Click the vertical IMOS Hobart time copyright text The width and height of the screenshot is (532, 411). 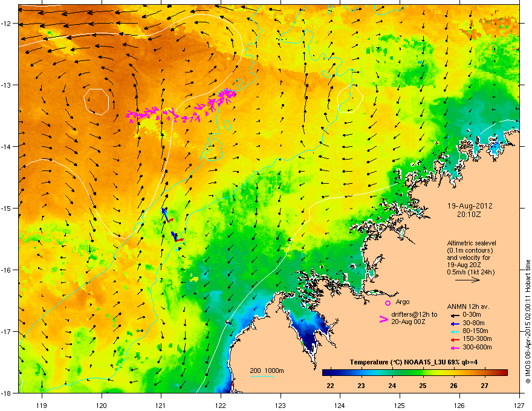528,321
